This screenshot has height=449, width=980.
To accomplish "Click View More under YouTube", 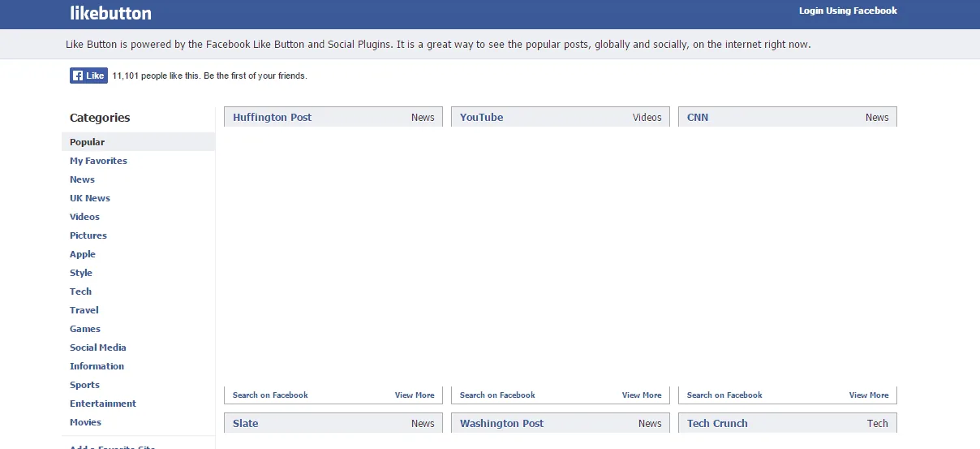I will [x=642, y=395].
